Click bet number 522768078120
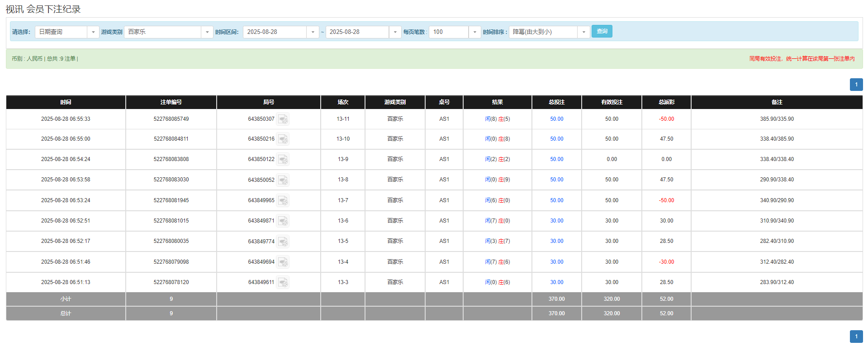 171,282
